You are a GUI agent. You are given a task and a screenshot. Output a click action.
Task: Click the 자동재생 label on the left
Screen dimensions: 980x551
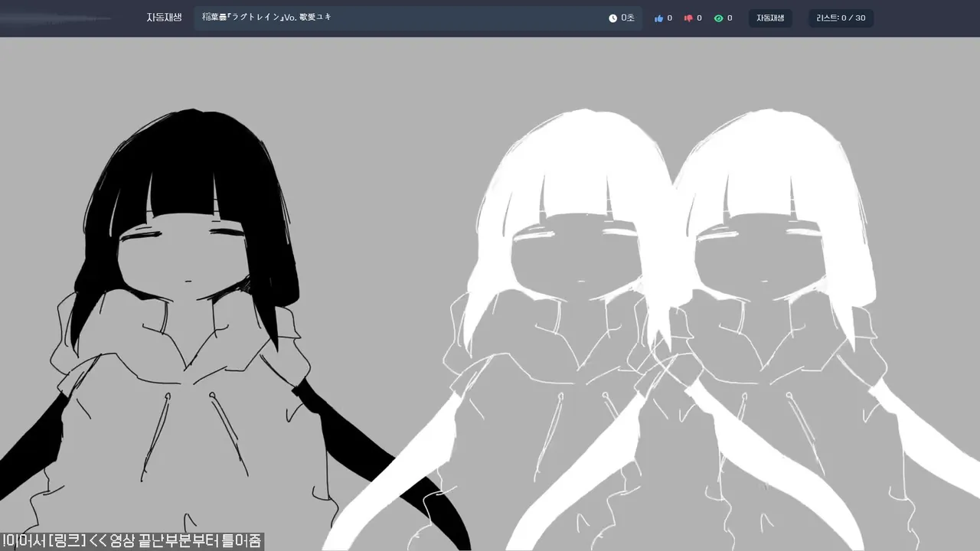(164, 18)
